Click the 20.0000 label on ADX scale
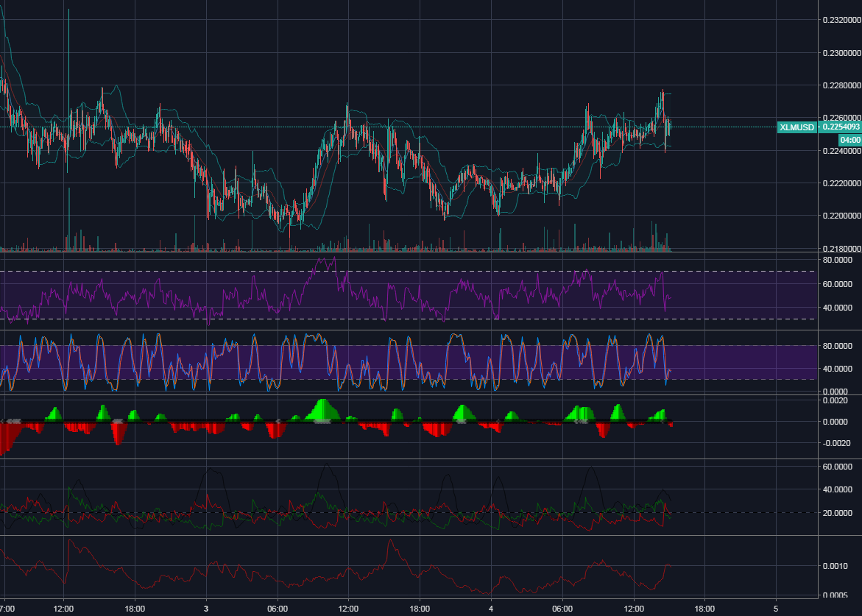Viewport: 862px width, 616px height. [x=837, y=513]
